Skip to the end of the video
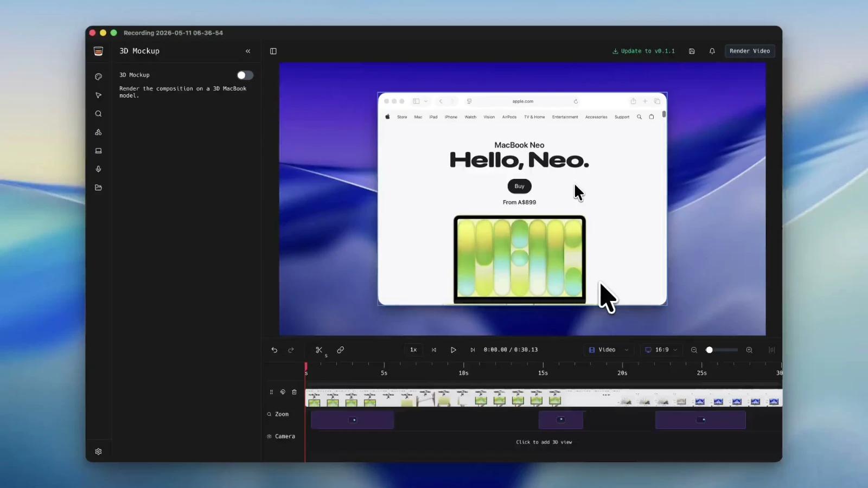 coord(473,350)
